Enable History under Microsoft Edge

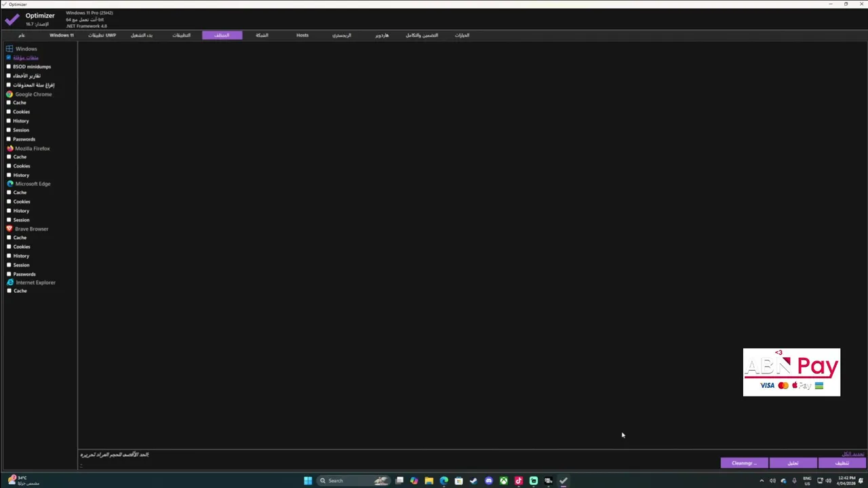pos(9,211)
